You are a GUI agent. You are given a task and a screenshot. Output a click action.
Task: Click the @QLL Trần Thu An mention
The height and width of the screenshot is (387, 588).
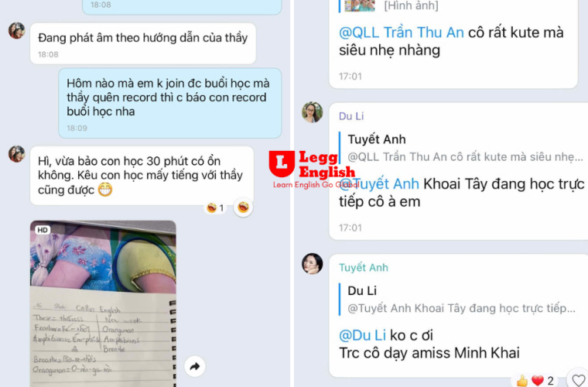(x=402, y=33)
